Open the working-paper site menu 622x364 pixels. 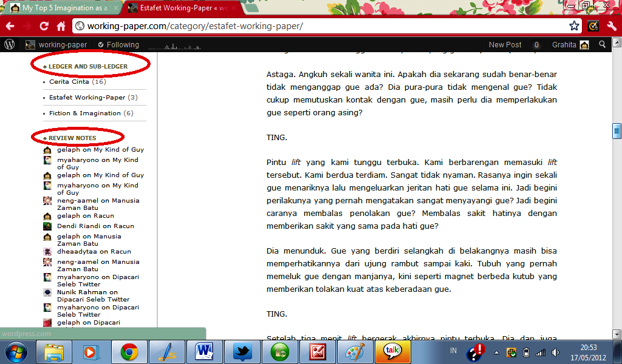56,44
